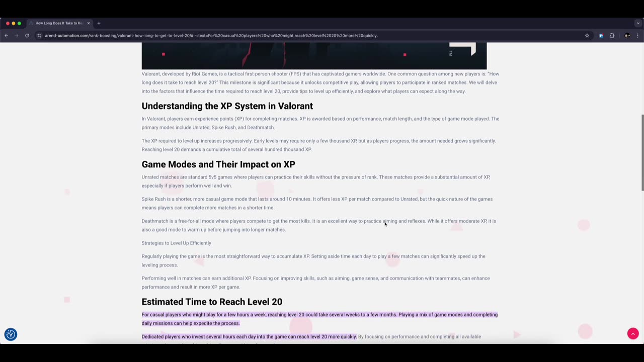Image resolution: width=644 pixels, height=362 pixels.
Task: Click paragraph starting 'Deathmatch is a free-for-all mode'
Action: tap(319, 225)
